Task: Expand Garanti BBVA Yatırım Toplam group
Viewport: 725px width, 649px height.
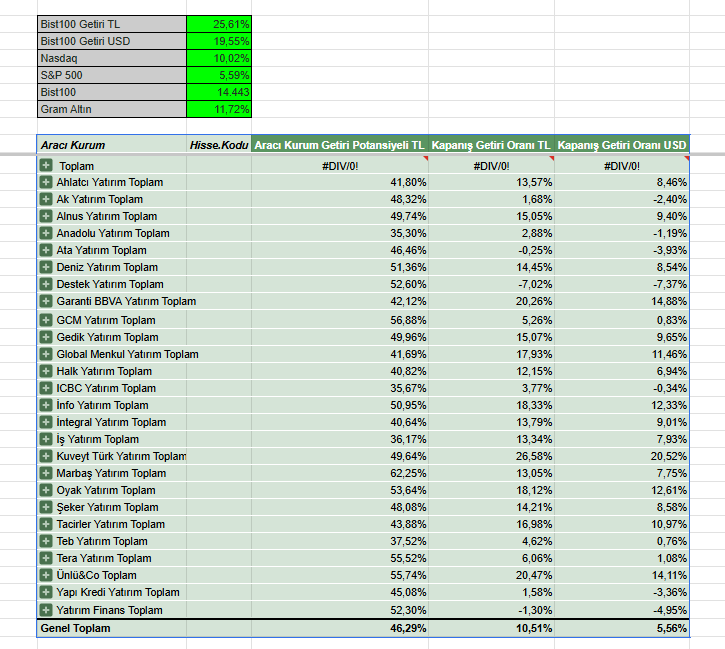Action: pyautogui.click(x=46, y=301)
